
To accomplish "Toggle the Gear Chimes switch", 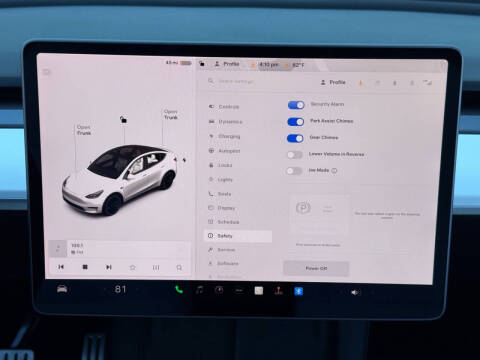I will point(295,138).
